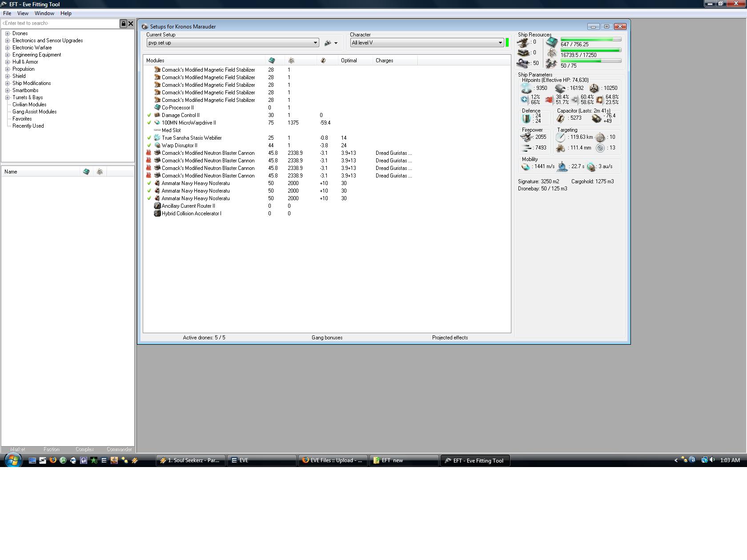The height and width of the screenshot is (560, 747).
Task: Clear the search box with the X button
Action: (131, 24)
